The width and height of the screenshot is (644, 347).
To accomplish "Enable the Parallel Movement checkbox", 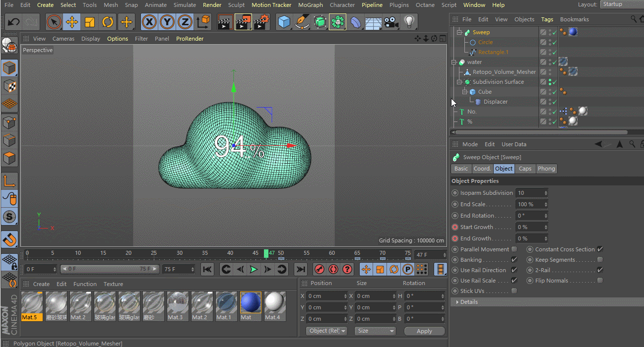I will [514, 249].
